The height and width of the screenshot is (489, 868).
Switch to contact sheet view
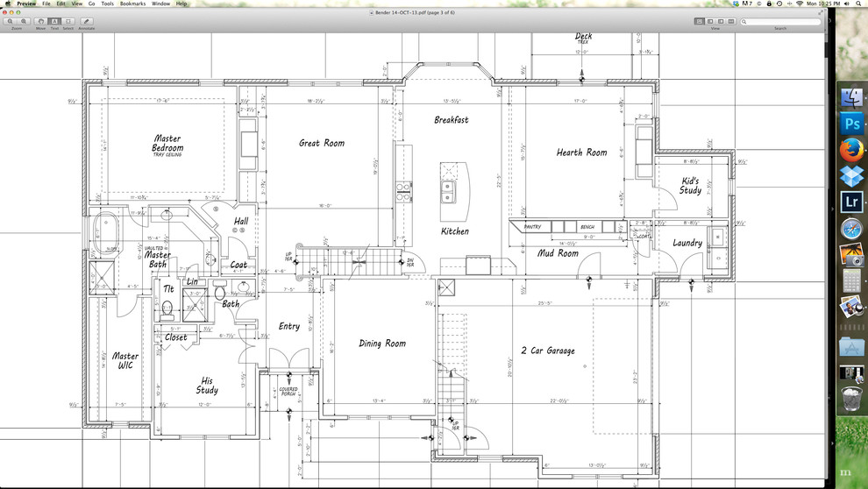[731, 21]
